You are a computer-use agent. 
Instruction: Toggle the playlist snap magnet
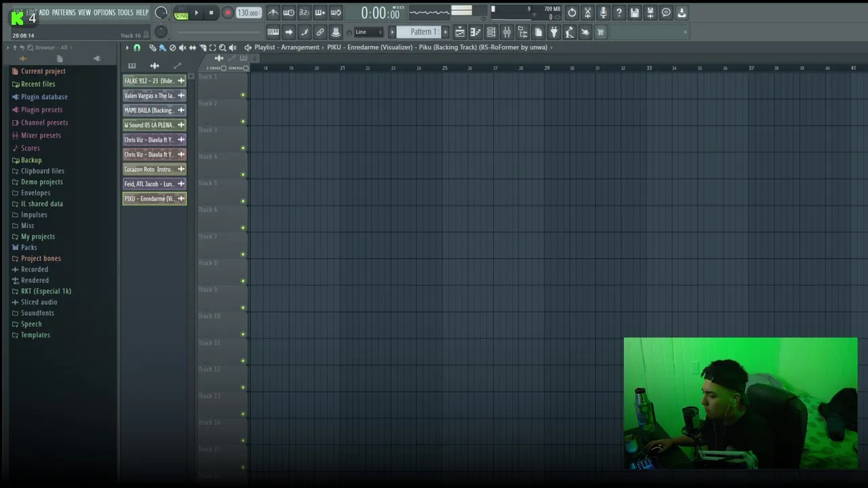[x=137, y=47]
